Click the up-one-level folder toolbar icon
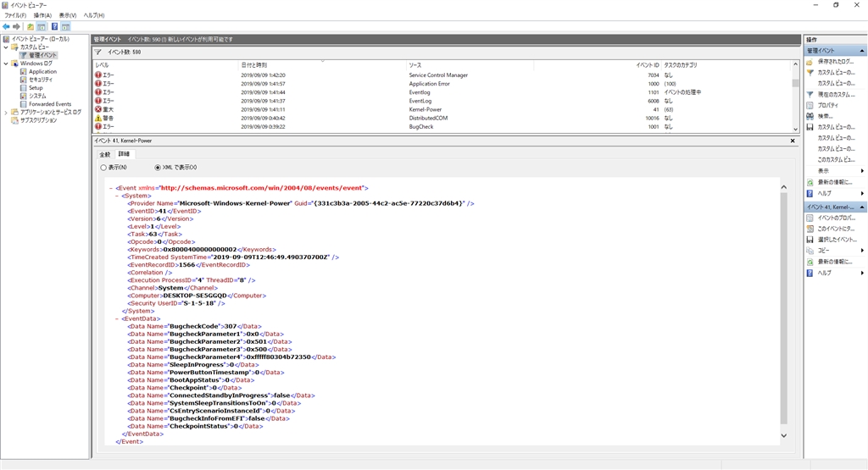The image size is (868, 470). 31,26
